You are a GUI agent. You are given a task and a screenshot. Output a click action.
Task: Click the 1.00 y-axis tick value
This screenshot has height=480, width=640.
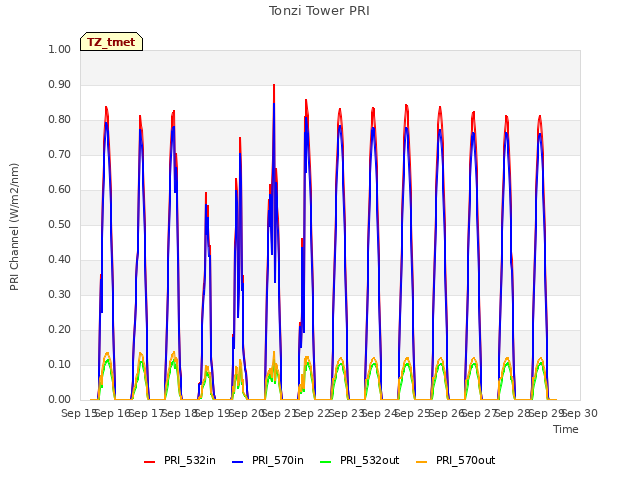(60, 49)
